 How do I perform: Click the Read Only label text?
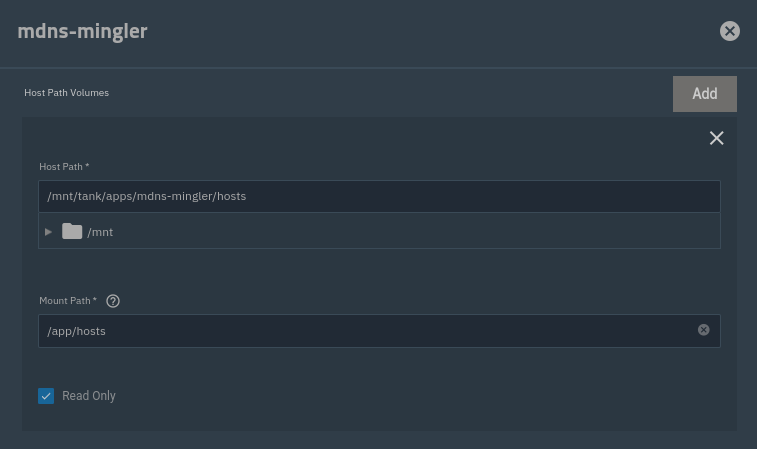point(89,396)
